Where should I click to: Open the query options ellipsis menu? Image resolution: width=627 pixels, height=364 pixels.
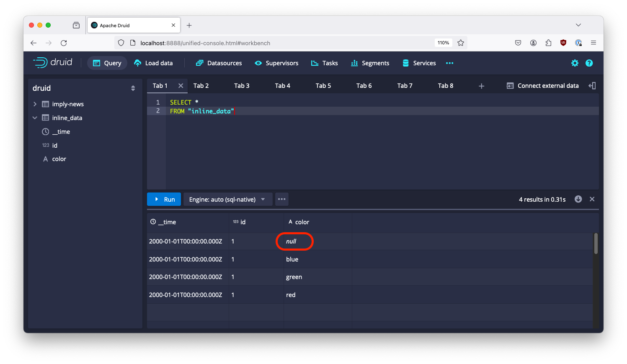281,199
